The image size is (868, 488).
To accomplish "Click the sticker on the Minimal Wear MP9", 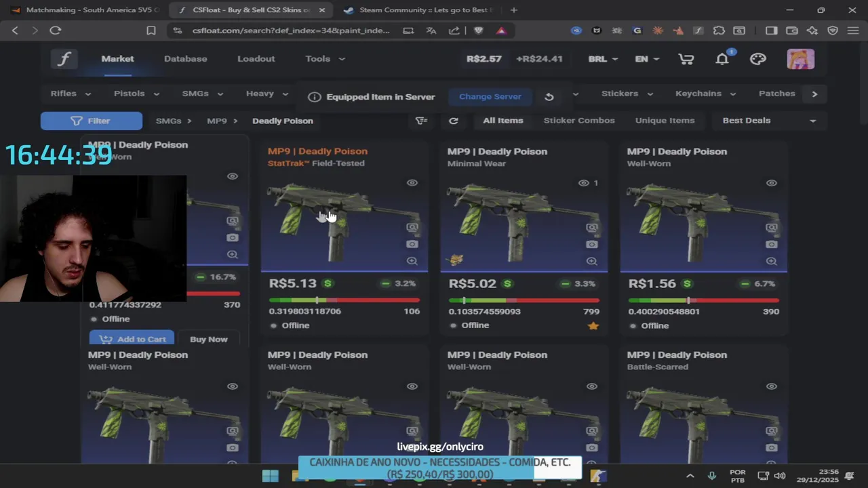I will coord(456,259).
